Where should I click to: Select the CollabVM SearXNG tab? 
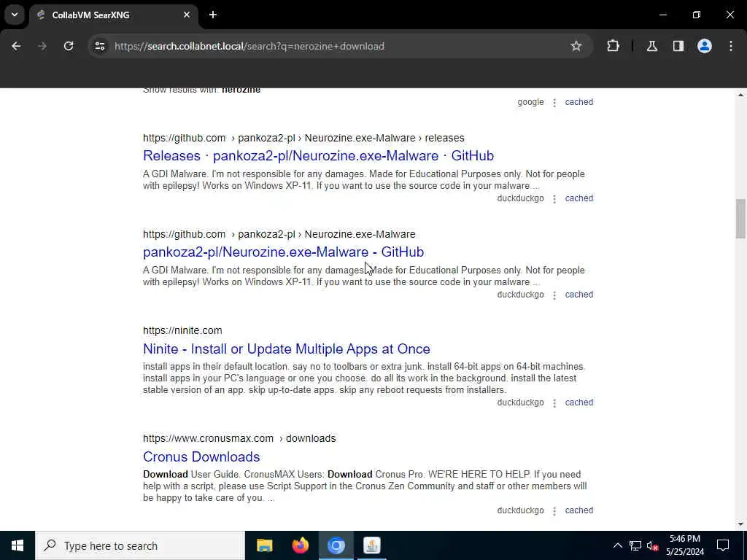coord(113,15)
